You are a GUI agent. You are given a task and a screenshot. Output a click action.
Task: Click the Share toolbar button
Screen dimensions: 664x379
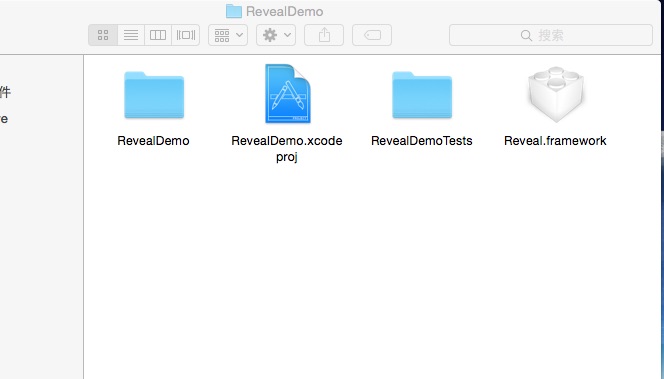[324, 35]
